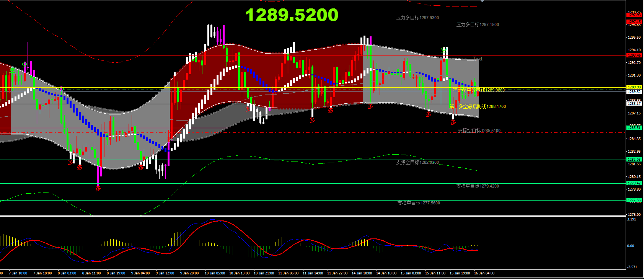
Task: Click the large green 1289.5200 price readout
Action: [x=292, y=15]
